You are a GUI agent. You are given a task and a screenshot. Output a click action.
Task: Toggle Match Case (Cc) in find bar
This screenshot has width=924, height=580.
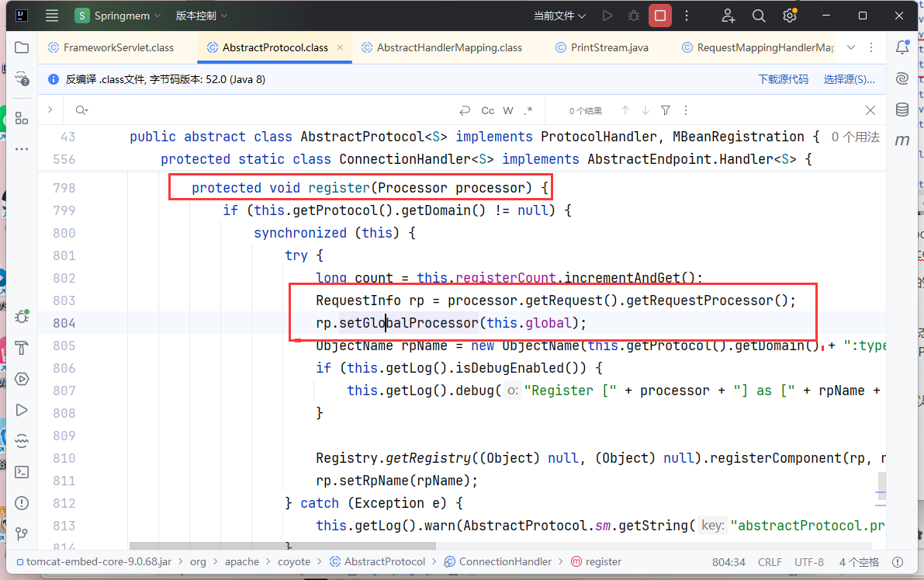pos(488,111)
